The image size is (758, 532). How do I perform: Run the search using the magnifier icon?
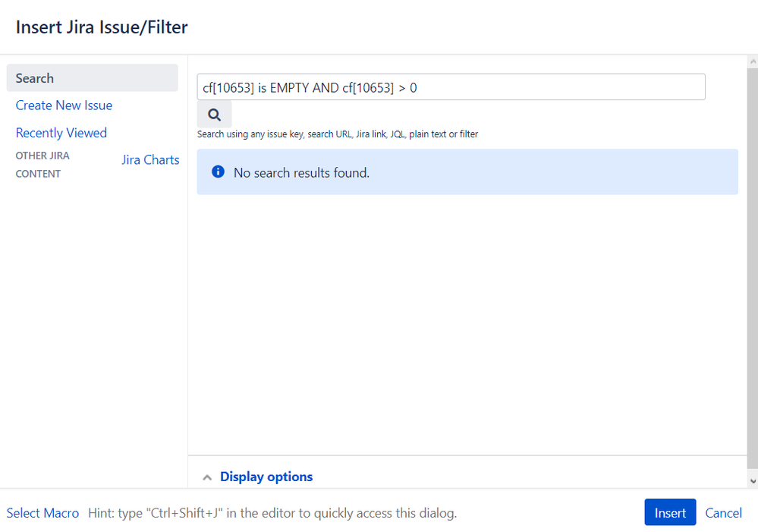[213, 113]
